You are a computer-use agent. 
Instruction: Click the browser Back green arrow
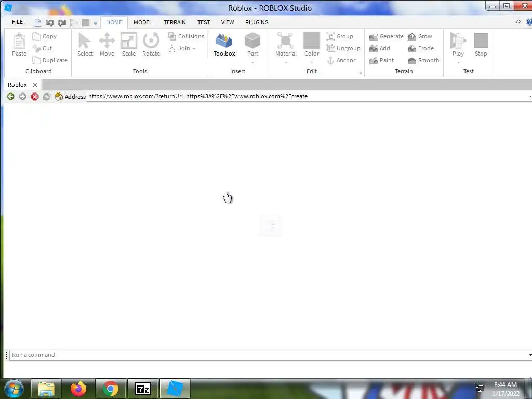(10, 97)
